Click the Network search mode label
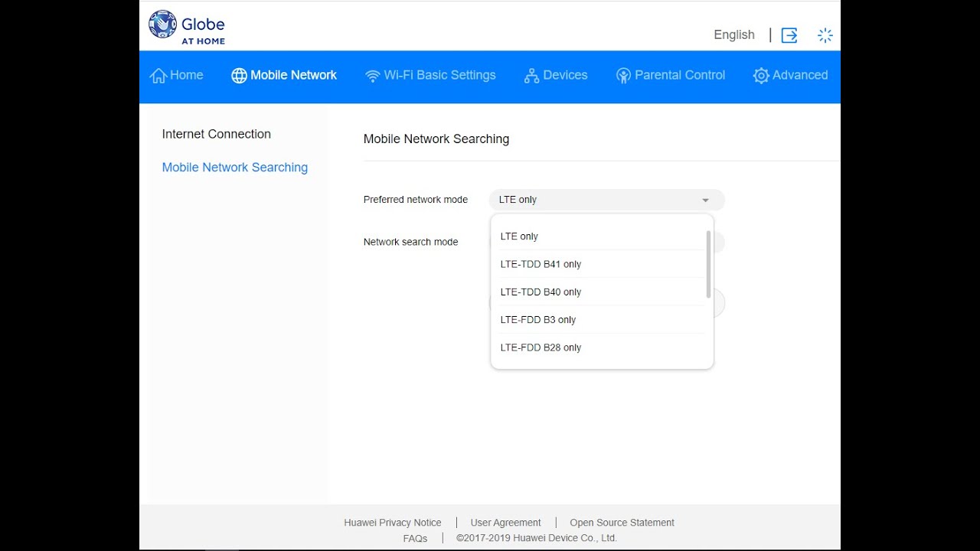 (x=411, y=242)
